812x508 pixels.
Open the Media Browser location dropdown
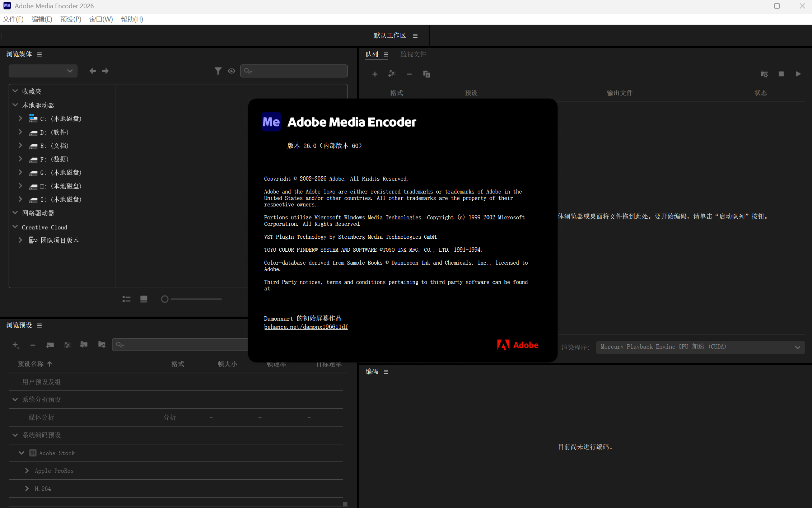(43, 71)
